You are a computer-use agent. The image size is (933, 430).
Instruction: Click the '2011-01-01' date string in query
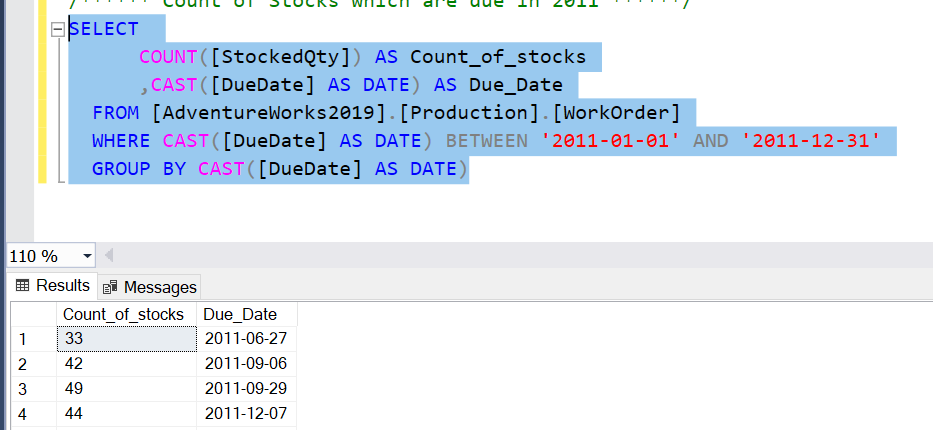(610, 141)
